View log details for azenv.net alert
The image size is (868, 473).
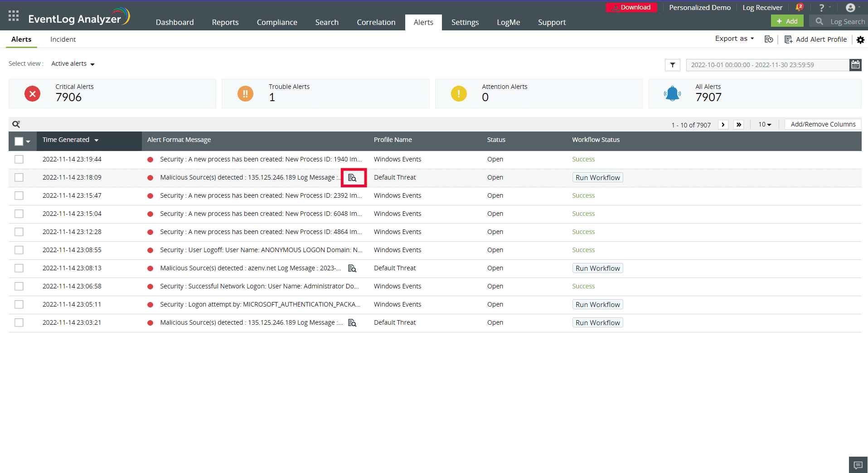pos(352,268)
